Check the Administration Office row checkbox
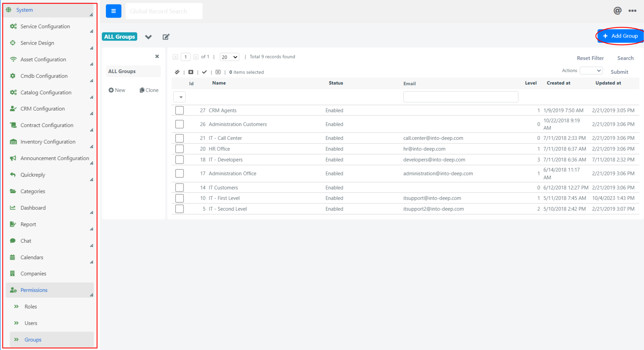The image size is (644, 350). point(180,173)
